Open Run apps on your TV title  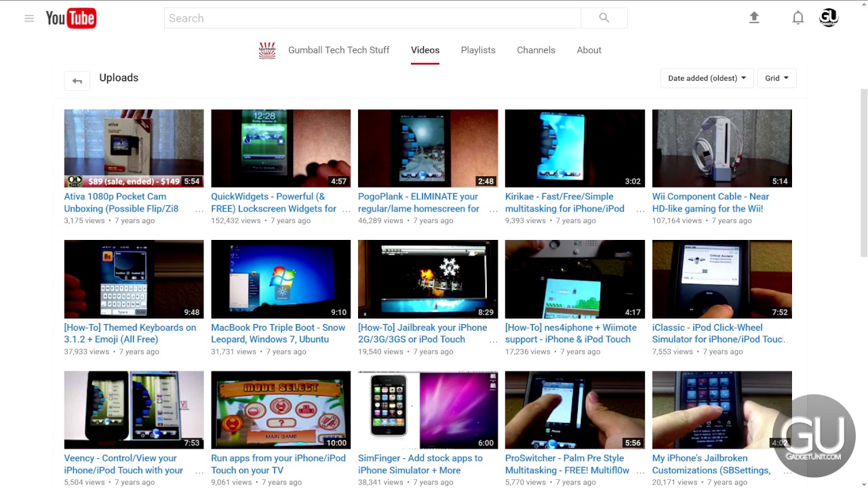pyautogui.click(x=278, y=464)
